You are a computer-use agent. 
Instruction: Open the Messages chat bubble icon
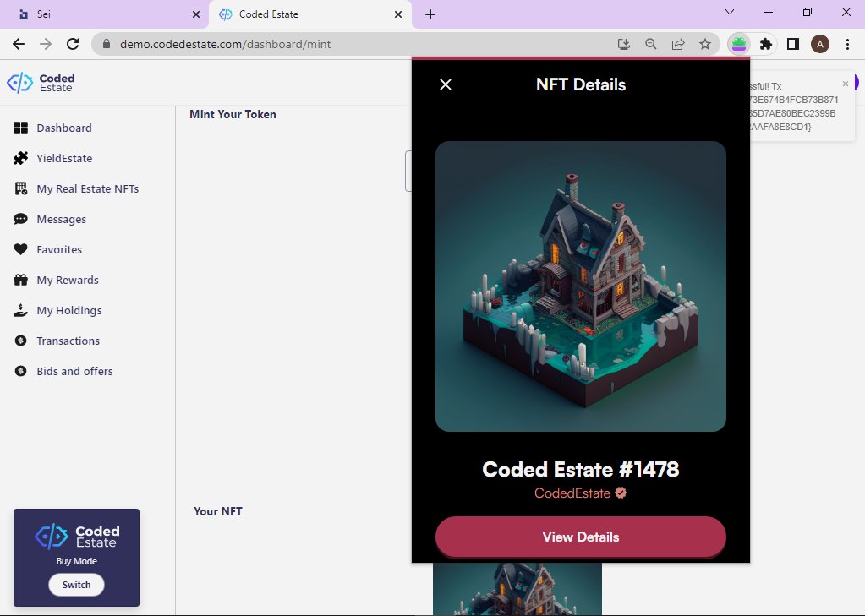20,219
